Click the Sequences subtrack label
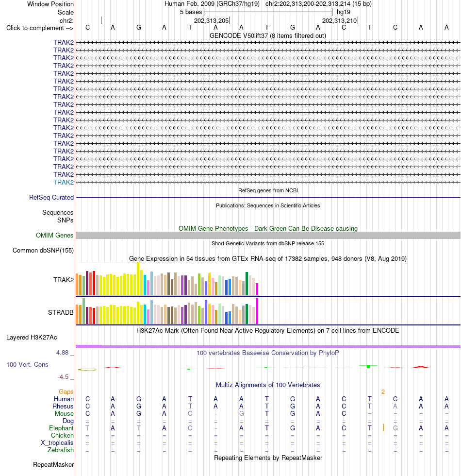Viewport: 461px width, 476px height. click(x=58, y=213)
